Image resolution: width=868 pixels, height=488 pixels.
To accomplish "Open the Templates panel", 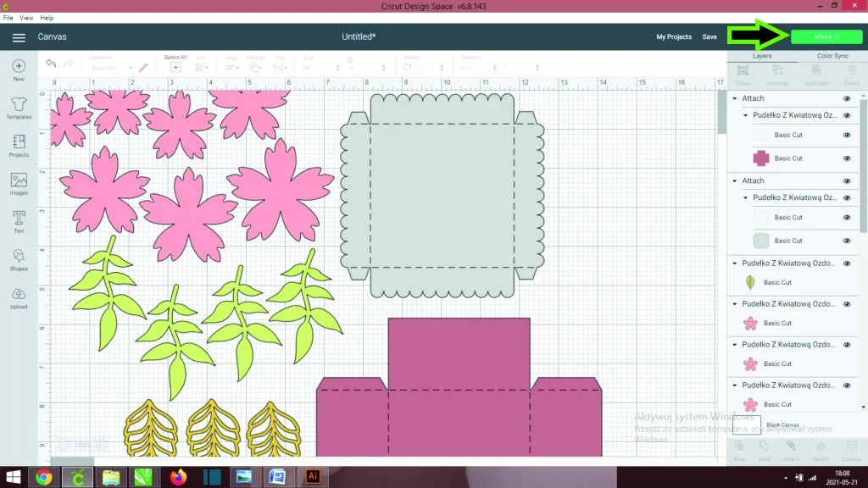I will click(19, 108).
